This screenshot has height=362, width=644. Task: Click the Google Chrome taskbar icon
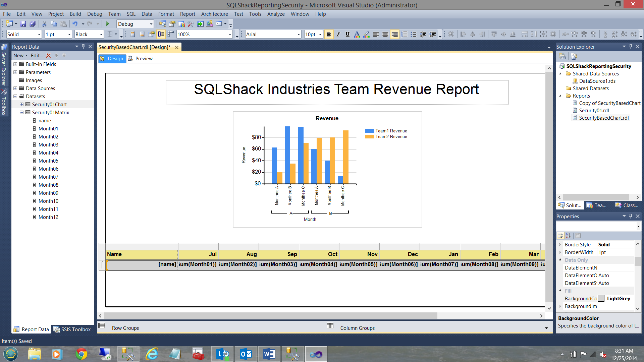pyautogui.click(x=82, y=354)
